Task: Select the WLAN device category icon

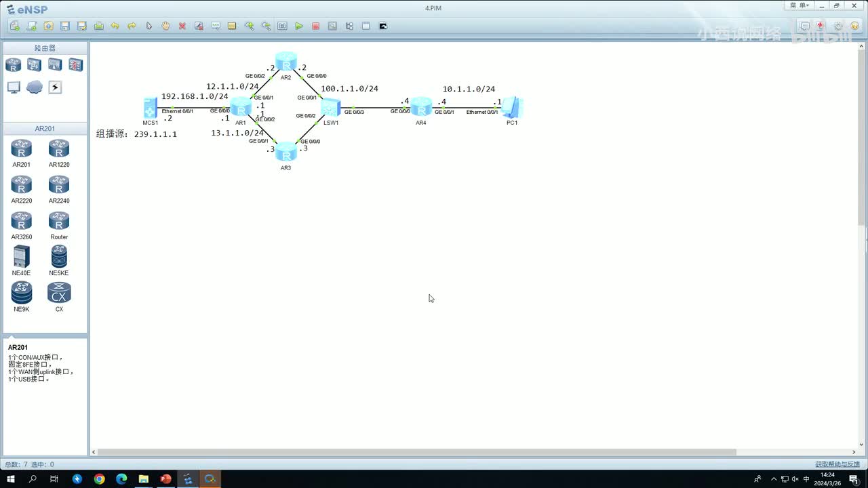Action: tap(55, 65)
